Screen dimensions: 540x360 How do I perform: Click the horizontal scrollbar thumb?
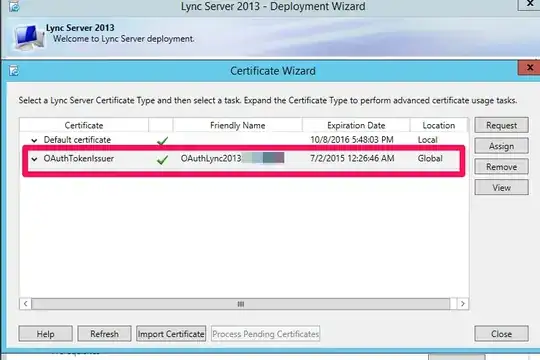[241, 304]
